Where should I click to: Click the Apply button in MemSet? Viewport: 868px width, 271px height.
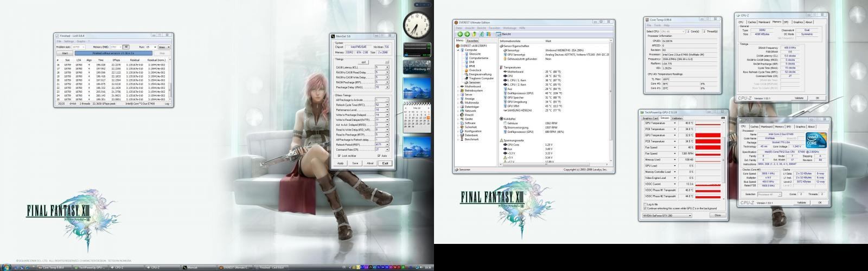340,163
